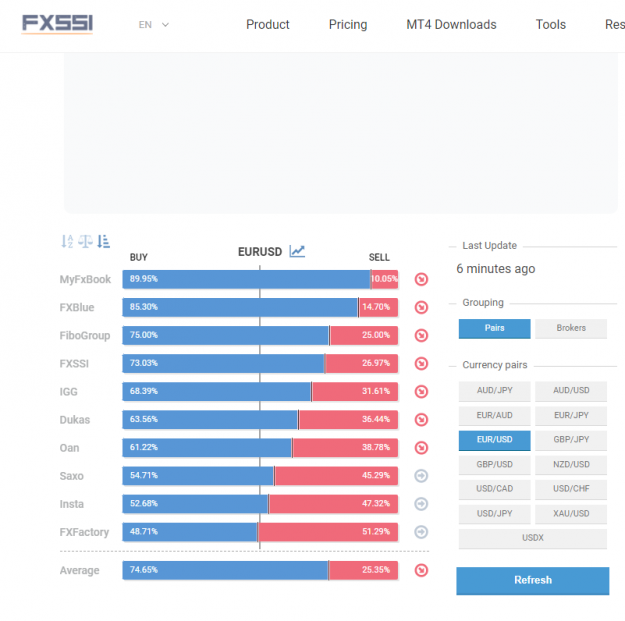The width and height of the screenshot is (625, 621).
Task: Click the FiboGroup broker label
Action: click(85, 336)
